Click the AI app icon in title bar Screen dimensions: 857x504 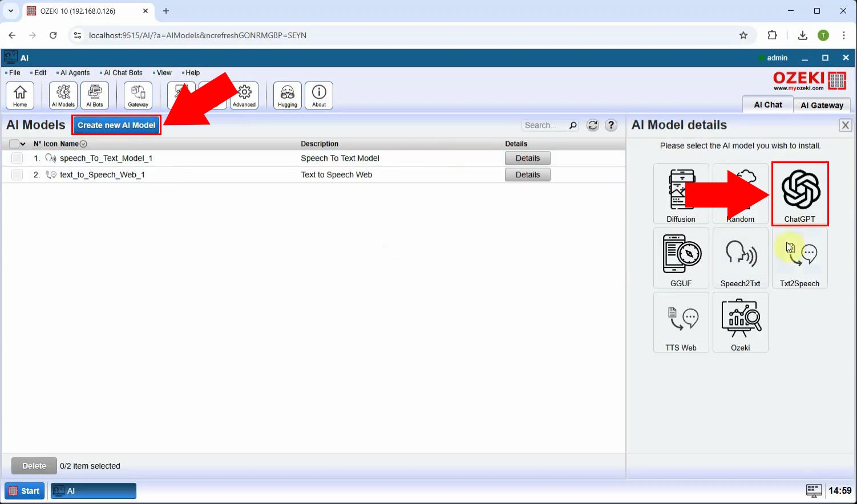(x=10, y=58)
